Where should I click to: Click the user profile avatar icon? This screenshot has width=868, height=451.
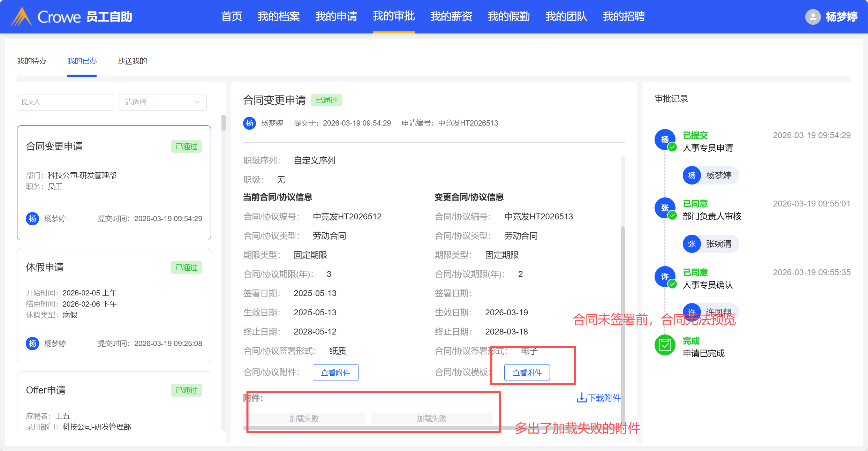click(813, 17)
